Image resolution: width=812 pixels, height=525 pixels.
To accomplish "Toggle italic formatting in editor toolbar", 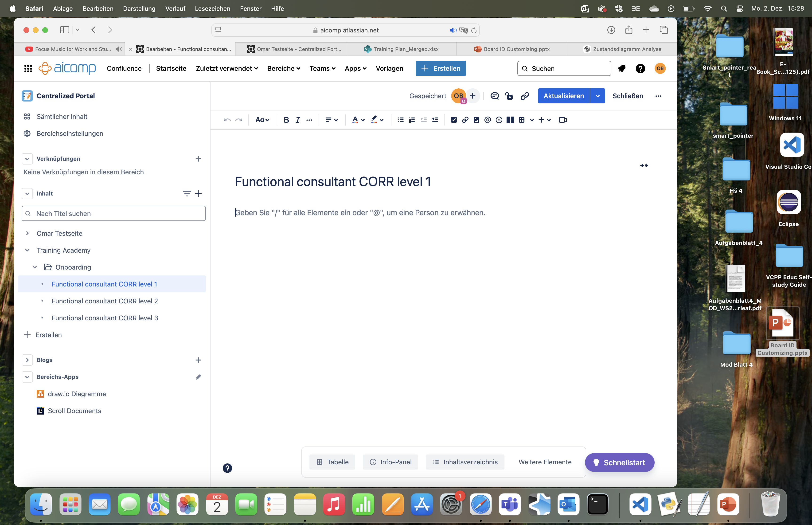I will point(297,120).
